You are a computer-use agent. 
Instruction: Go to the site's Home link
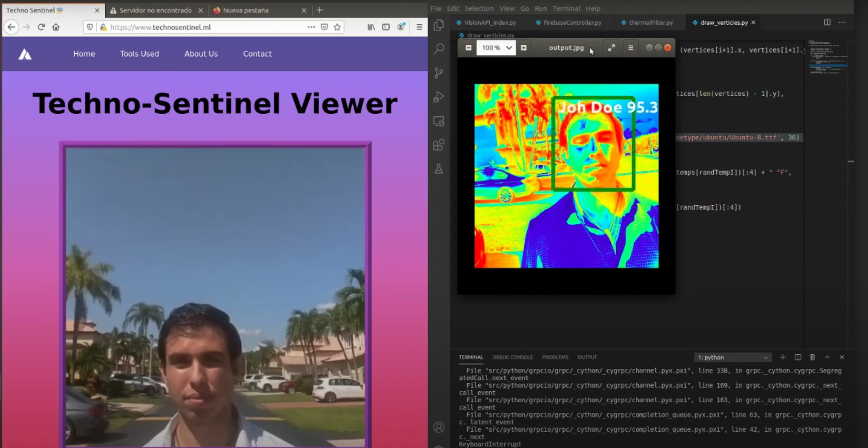pyautogui.click(x=84, y=54)
